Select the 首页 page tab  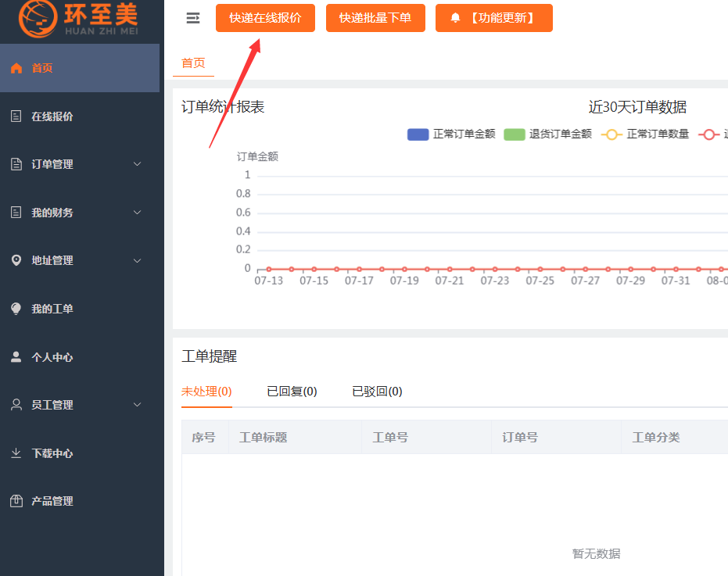coord(193,63)
